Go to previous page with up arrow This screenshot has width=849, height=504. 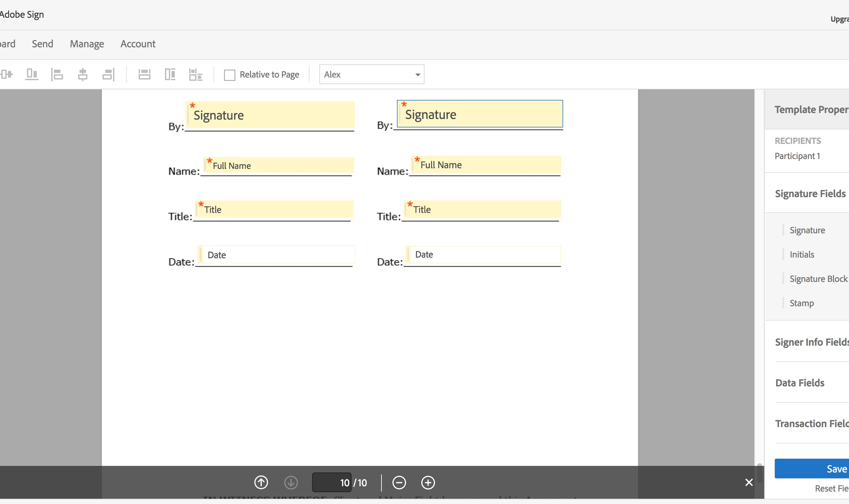tap(261, 482)
